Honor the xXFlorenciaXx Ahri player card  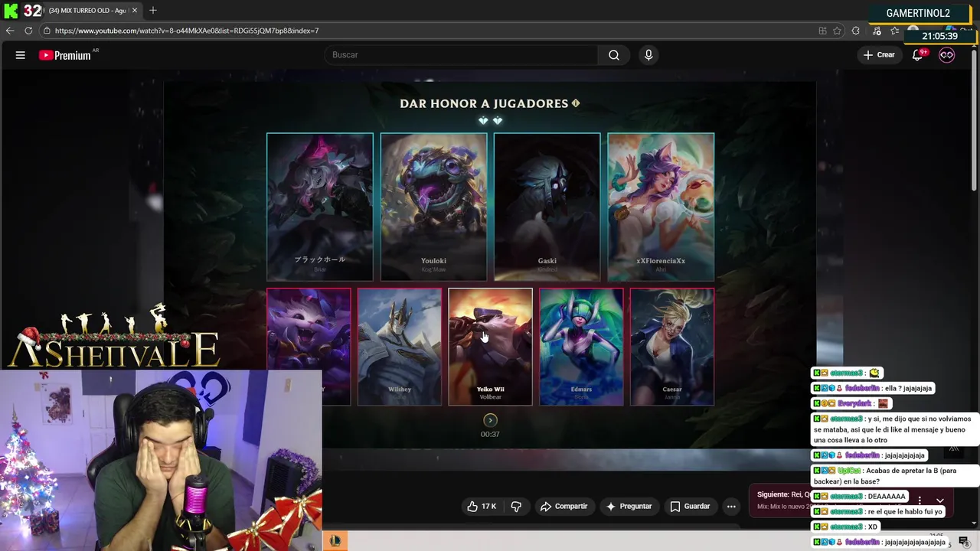tap(661, 207)
